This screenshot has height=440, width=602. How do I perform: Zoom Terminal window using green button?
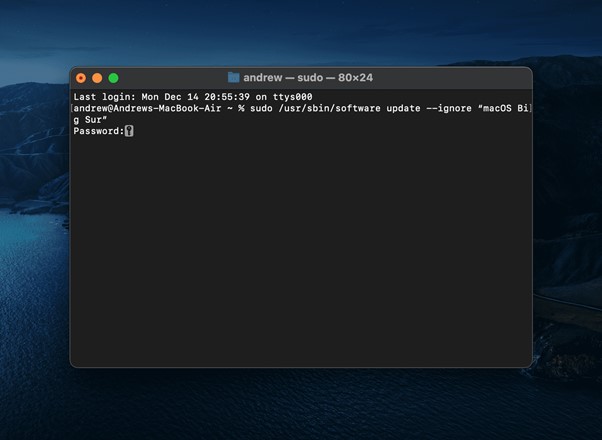(113, 77)
